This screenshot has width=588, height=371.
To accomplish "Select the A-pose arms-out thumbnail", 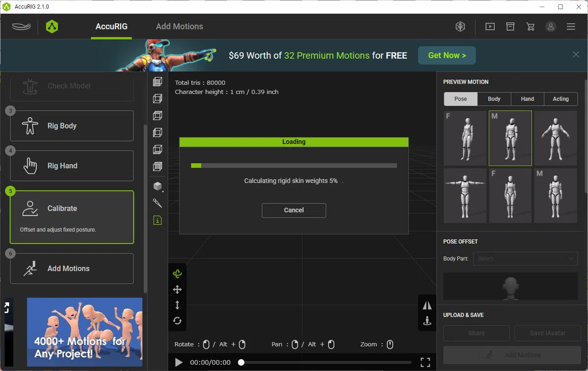I will 556,139.
